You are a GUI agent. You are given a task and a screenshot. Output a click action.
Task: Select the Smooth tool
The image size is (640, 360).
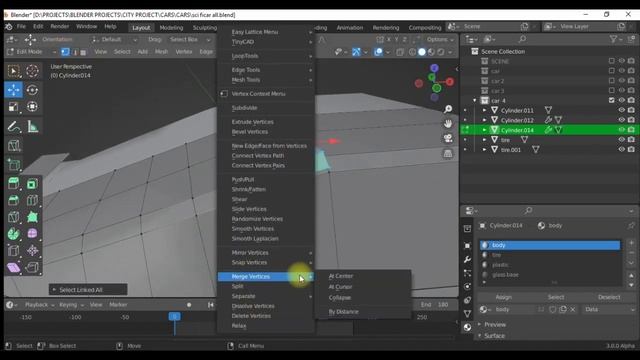[32, 234]
